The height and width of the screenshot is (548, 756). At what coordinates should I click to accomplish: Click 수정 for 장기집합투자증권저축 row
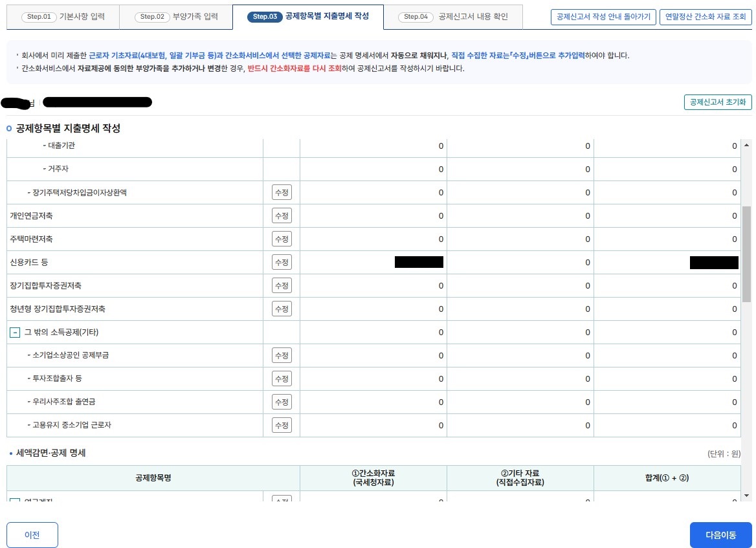pos(282,285)
